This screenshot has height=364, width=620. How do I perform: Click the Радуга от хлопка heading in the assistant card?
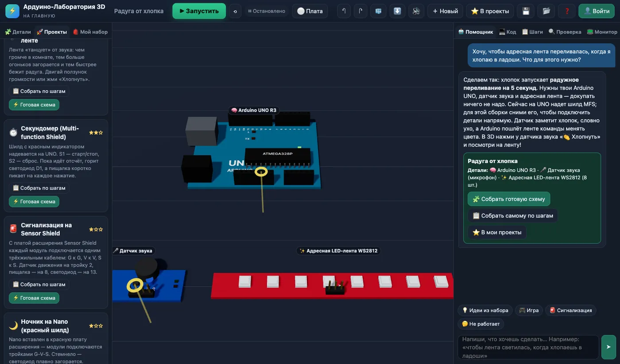pos(492,161)
